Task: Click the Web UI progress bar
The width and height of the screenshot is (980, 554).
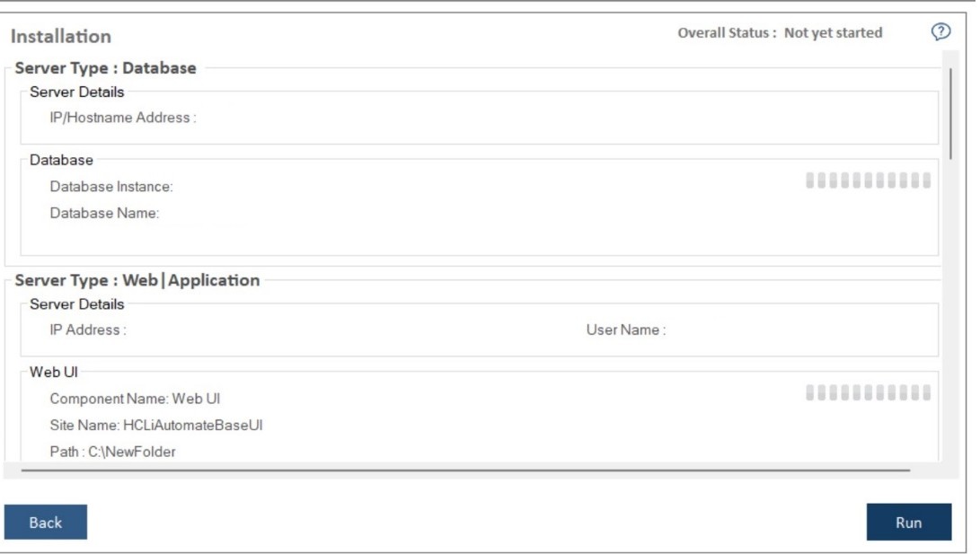Action: (x=868, y=392)
